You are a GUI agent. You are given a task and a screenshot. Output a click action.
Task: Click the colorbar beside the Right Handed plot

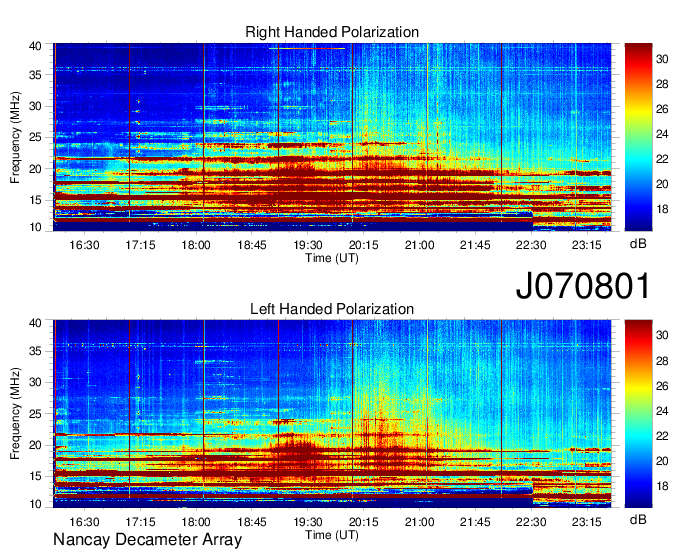[638, 137]
